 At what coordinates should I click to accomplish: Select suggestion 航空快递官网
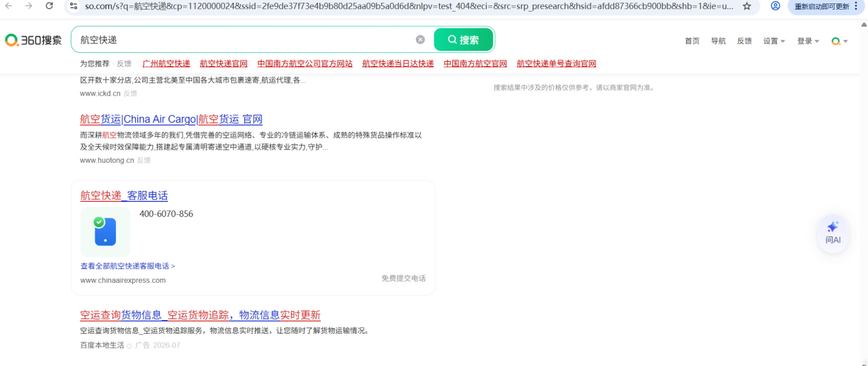[x=224, y=64]
